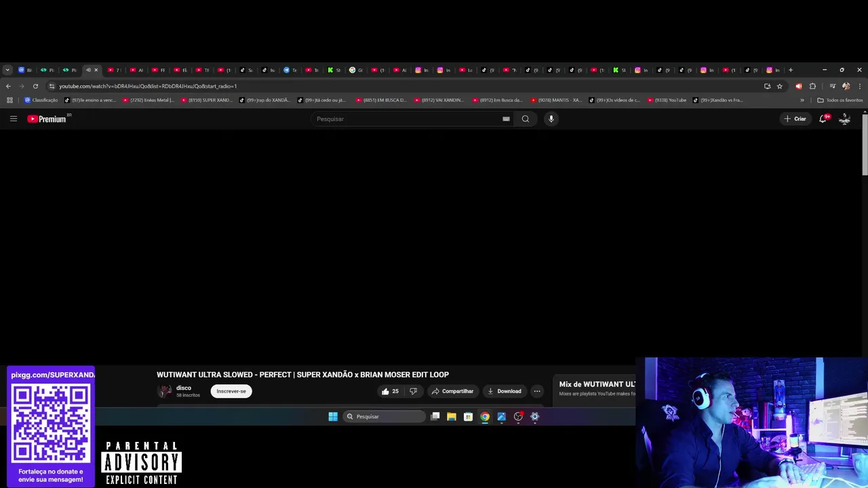Open Task View on the taskbar

coord(435,417)
